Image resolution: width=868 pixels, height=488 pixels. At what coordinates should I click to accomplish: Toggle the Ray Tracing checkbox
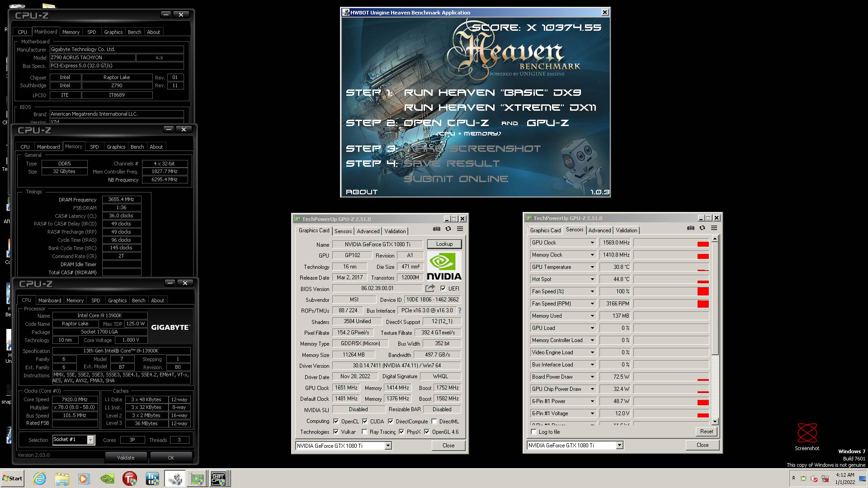pyautogui.click(x=364, y=432)
